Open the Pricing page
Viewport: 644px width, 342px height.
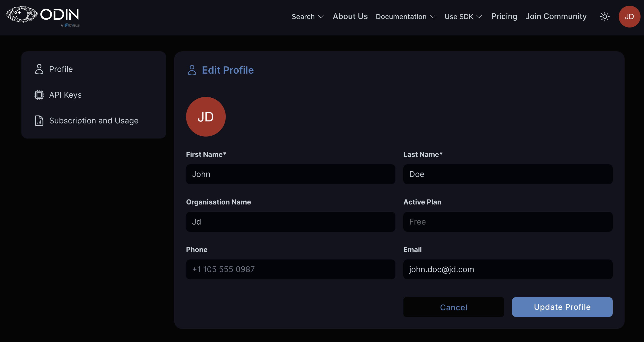504,17
